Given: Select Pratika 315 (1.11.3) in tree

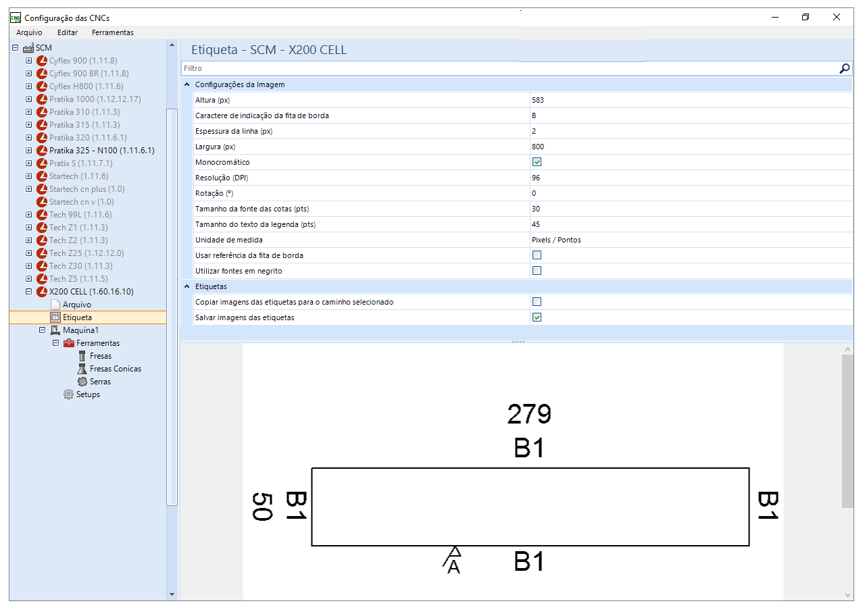Looking at the screenshot, I should coord(84,125).
